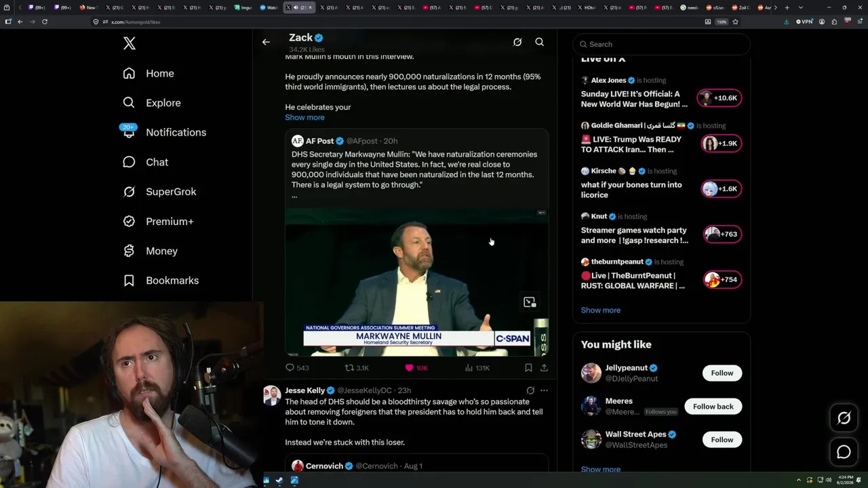Open the floating messages button
The image size is (868, 488).
[x=844, y=452]
